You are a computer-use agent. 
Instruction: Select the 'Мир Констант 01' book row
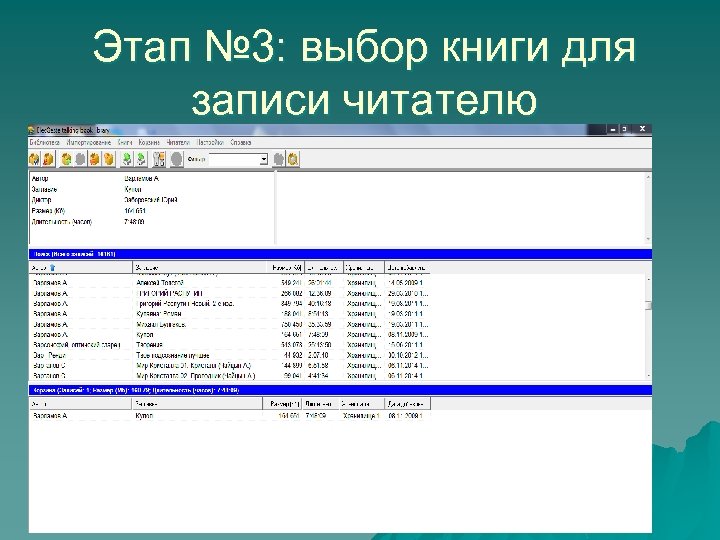pos(230,366)
